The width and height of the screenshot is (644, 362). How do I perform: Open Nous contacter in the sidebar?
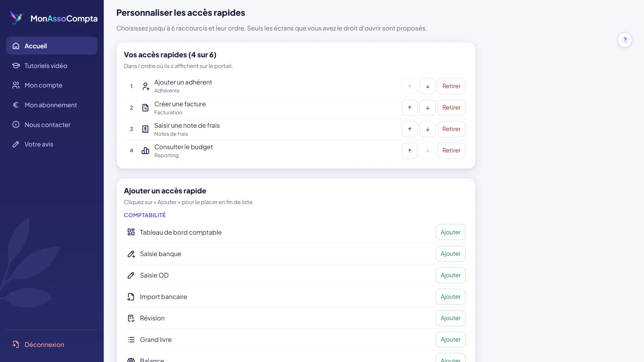pos(52,125)
